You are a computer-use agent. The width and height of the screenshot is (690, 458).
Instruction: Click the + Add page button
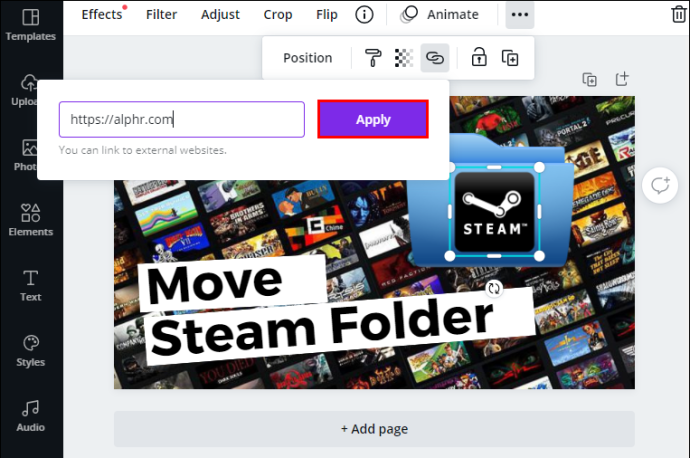click(x=374, y=429)
